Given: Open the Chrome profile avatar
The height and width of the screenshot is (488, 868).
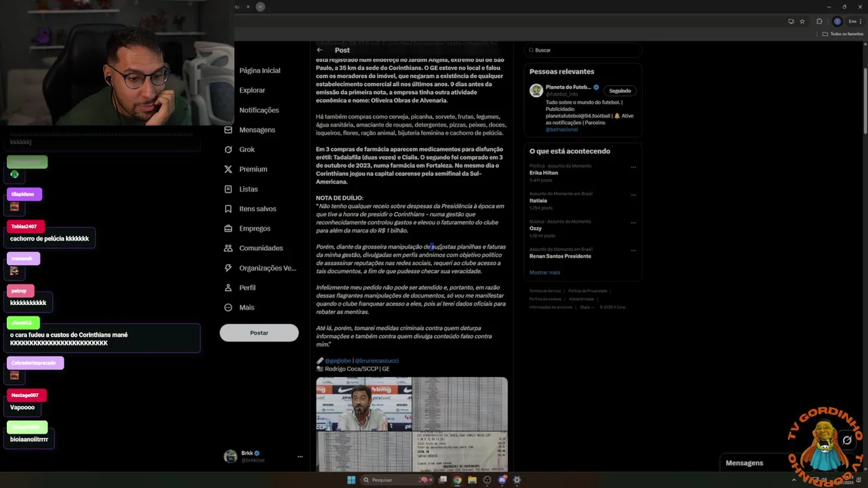Looking at the screenshot, I should pyautogui.click(x=837, y=22).
